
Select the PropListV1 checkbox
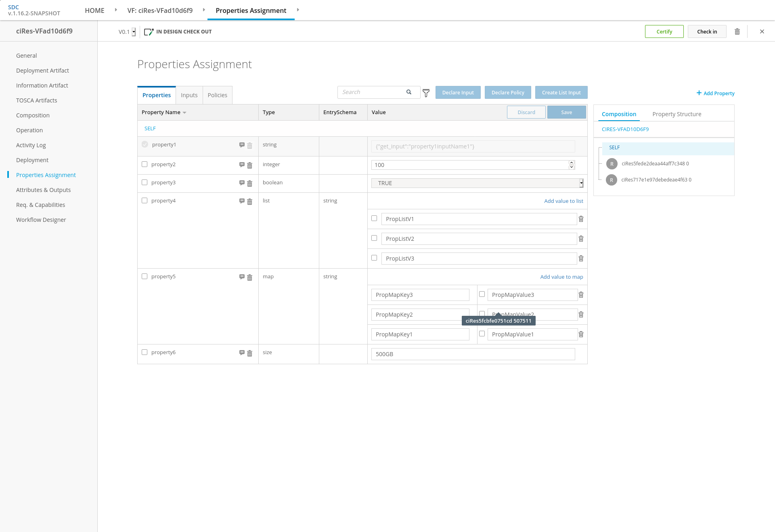coord(374,218)
